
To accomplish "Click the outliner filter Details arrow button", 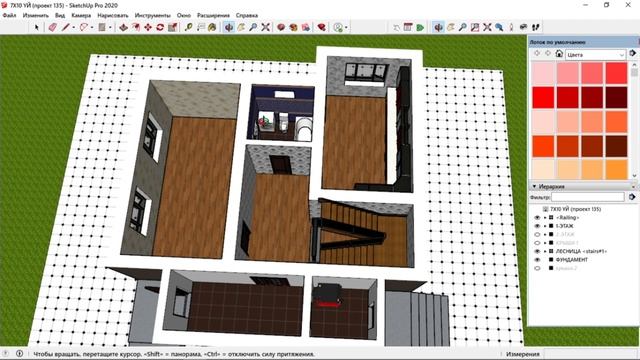I will tap(632, 197).
